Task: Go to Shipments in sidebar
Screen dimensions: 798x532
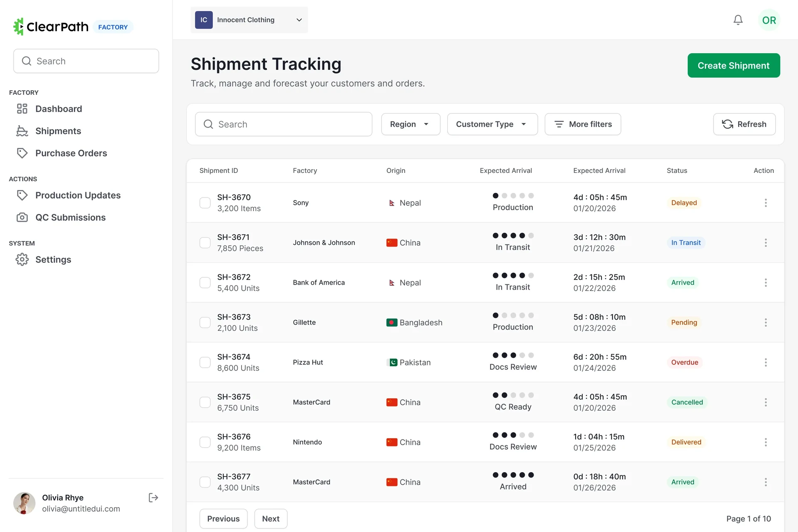Action: pyautogui.click(x=58, y=131)
